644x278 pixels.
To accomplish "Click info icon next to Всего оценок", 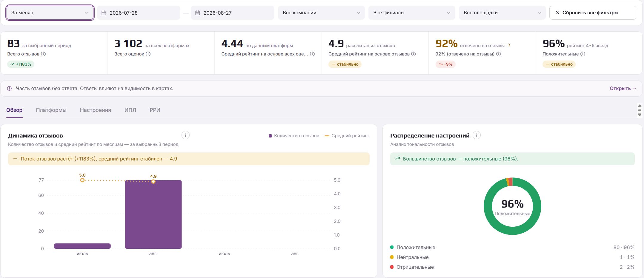I will 148,54.
